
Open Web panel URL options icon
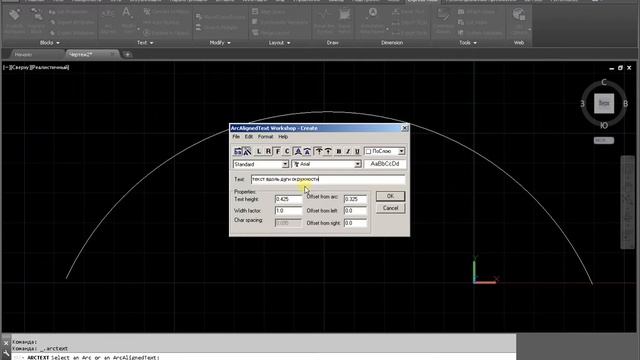pyautogui.click(x=519, y=20)
